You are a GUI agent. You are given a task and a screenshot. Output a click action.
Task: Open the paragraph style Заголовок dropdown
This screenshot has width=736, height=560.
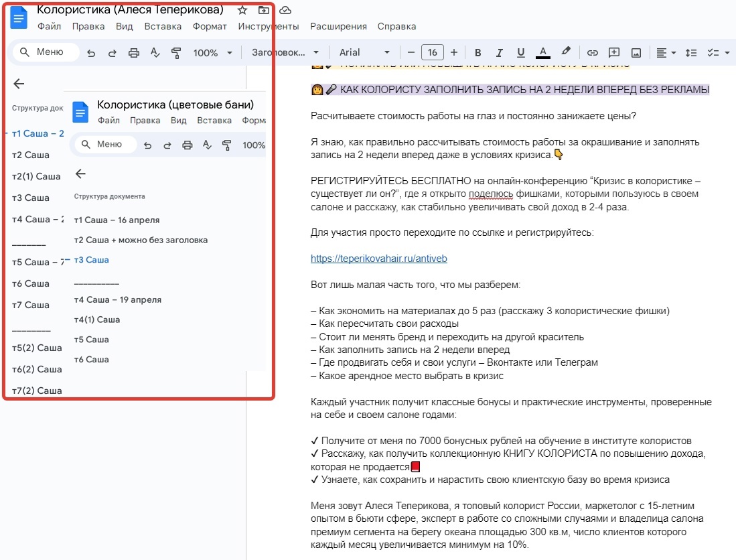click(x=285, y=52)
